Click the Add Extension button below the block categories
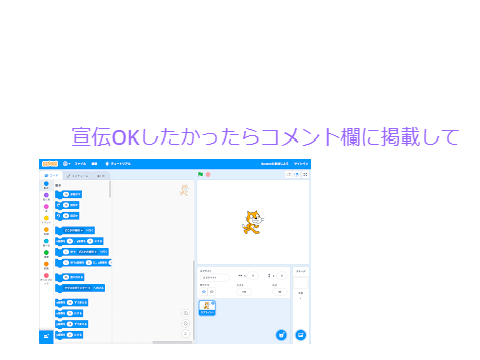The image size is (480, 360). tap(46, 336)
